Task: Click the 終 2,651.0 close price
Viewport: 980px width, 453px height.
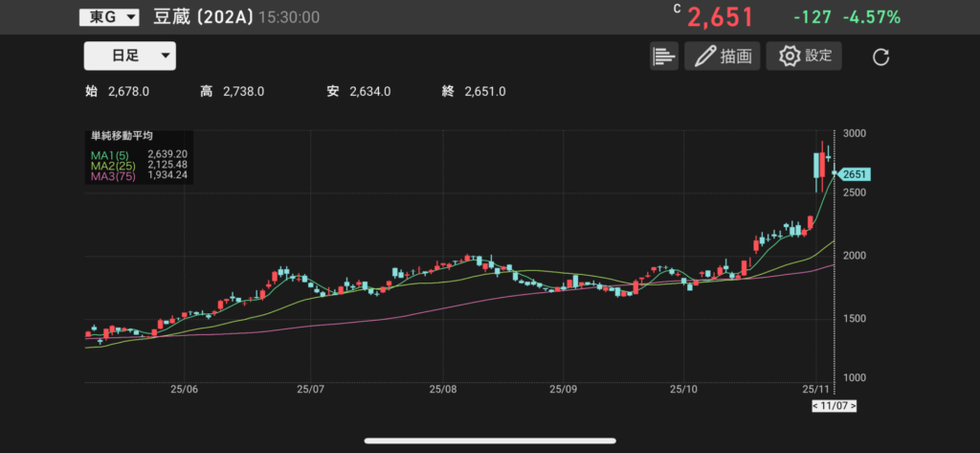Action: tap(474, 92)
